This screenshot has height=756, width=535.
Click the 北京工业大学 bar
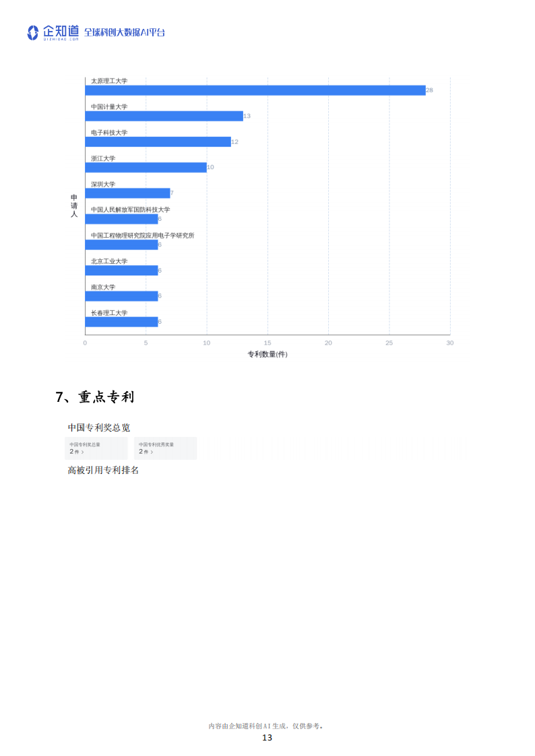click(x=121, y=270)
